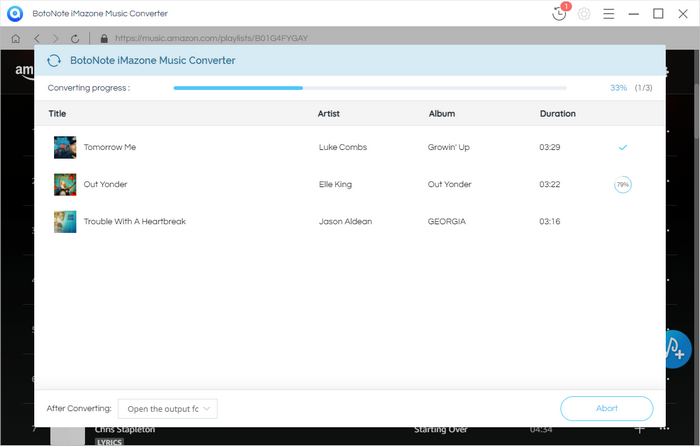Click Starting Over album in background list
This screenshot has height=446, width=700.
point(441,429)
